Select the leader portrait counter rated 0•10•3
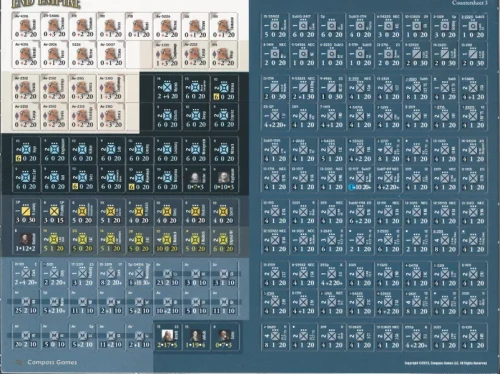The image size is (500, 374). click(224, 179)
